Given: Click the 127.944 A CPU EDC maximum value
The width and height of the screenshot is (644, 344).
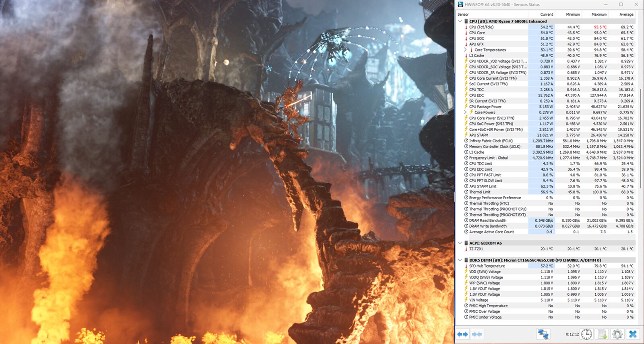Looking at the screenshot, I should (598, 95).
